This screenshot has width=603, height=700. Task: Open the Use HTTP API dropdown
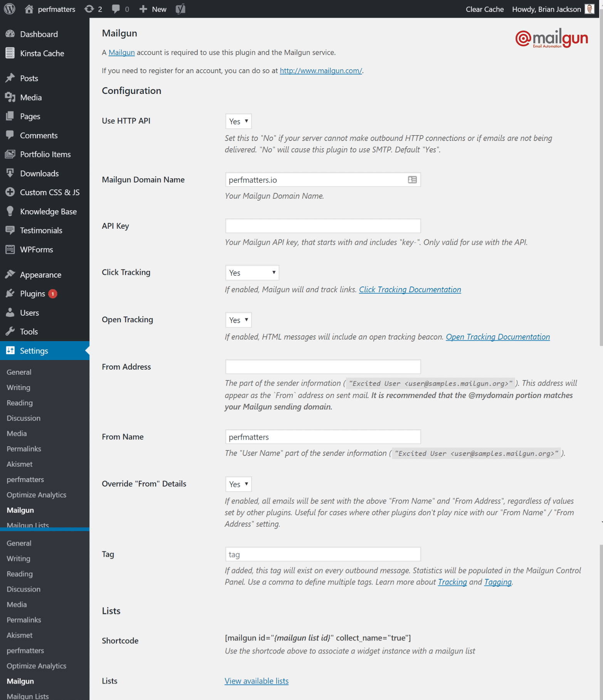[x=238, y=121]
